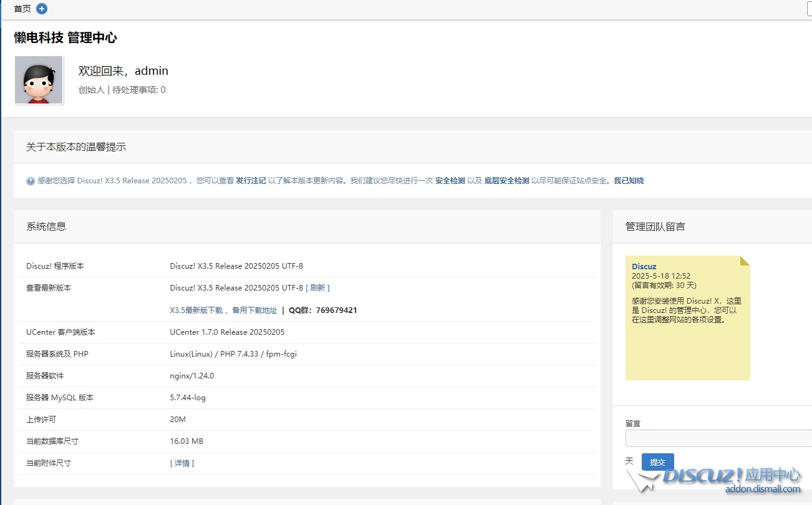Click the 关于本版本的温馨提示 heading

tap(76, 147)
